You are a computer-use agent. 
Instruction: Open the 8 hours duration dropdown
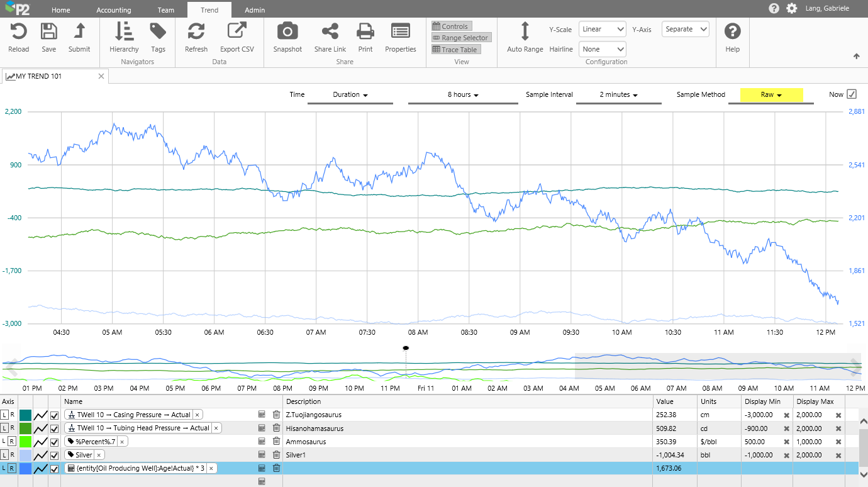[463, 95]
